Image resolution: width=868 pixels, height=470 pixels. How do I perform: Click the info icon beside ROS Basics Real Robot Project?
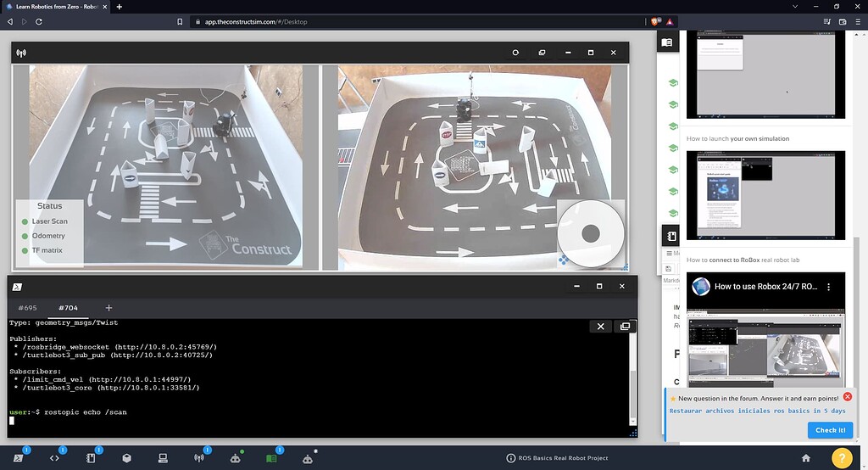point(510,458)
